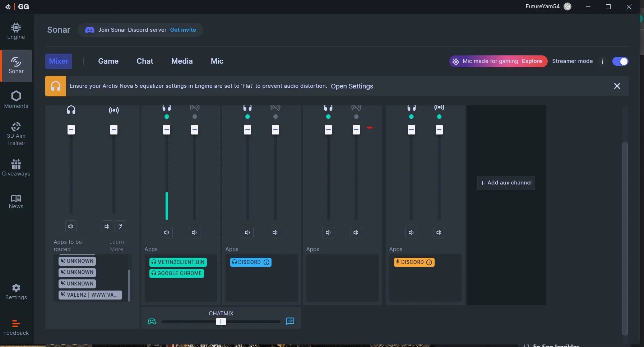Image resolution: width=644 pixels, height=347 pixels.
Task: Turn off the Streamer mode switch
Action: tap(620, 61)
